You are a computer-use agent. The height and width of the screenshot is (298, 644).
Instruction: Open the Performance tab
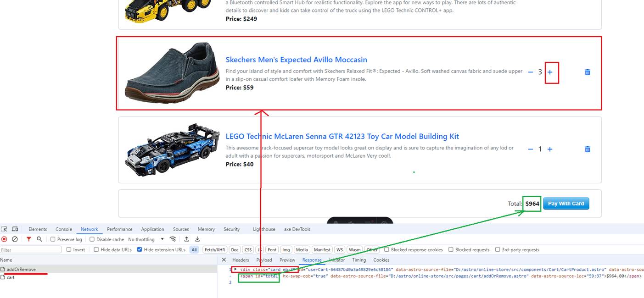pyautogui.click(x=119, y=229)
